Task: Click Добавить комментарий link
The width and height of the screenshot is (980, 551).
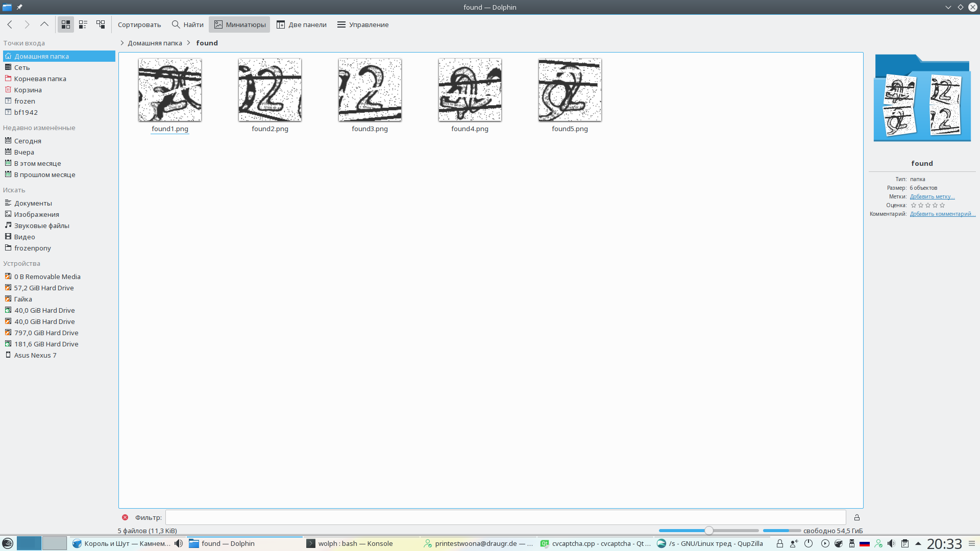Action: (943, 214)
